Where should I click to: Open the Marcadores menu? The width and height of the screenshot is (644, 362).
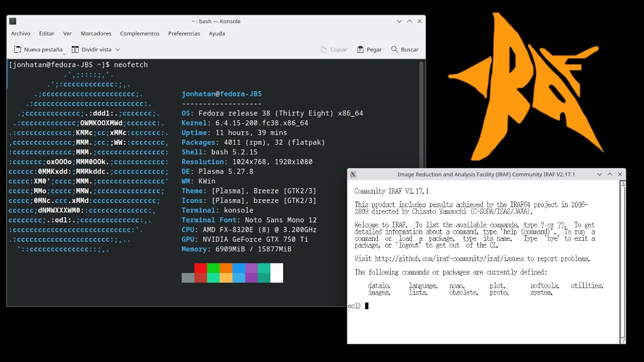click(96, 34)
